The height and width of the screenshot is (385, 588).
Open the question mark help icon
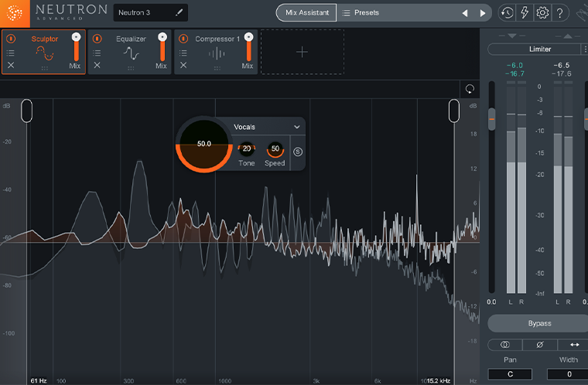(560, 13)
